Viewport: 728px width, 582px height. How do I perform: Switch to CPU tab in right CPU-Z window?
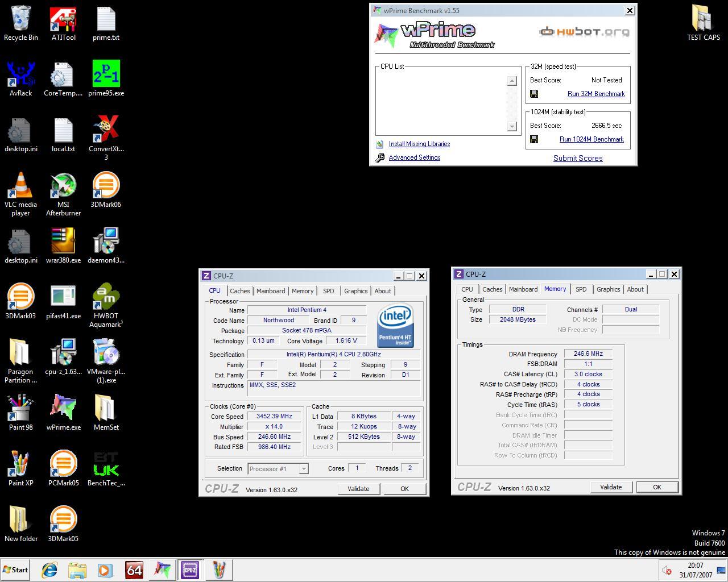click(x=468, y=289)
